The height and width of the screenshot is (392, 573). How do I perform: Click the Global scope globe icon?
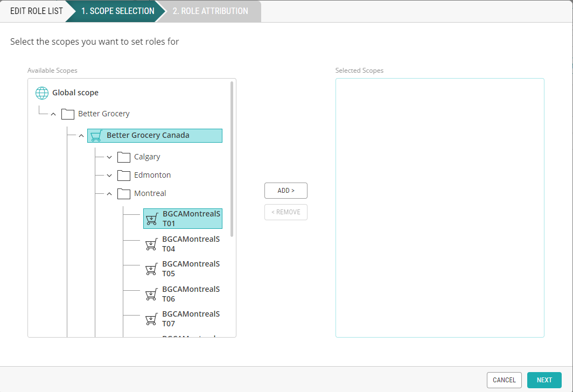(x=42, y=93)
